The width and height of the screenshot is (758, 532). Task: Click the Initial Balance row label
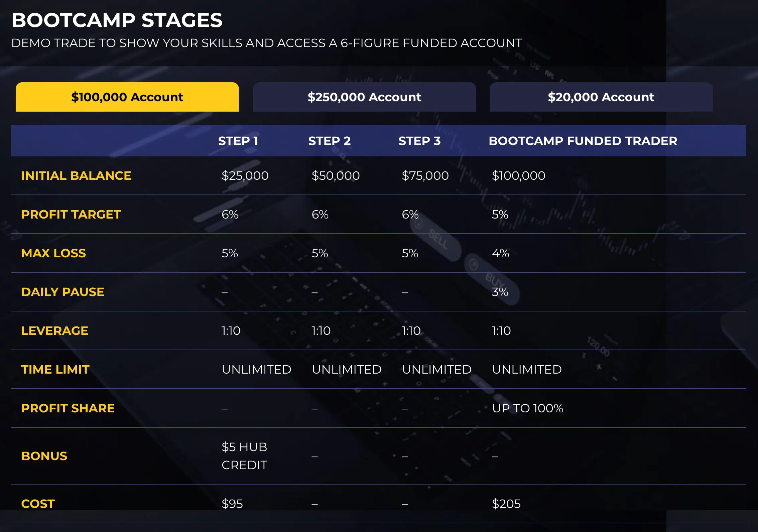[x=76, y=176]
